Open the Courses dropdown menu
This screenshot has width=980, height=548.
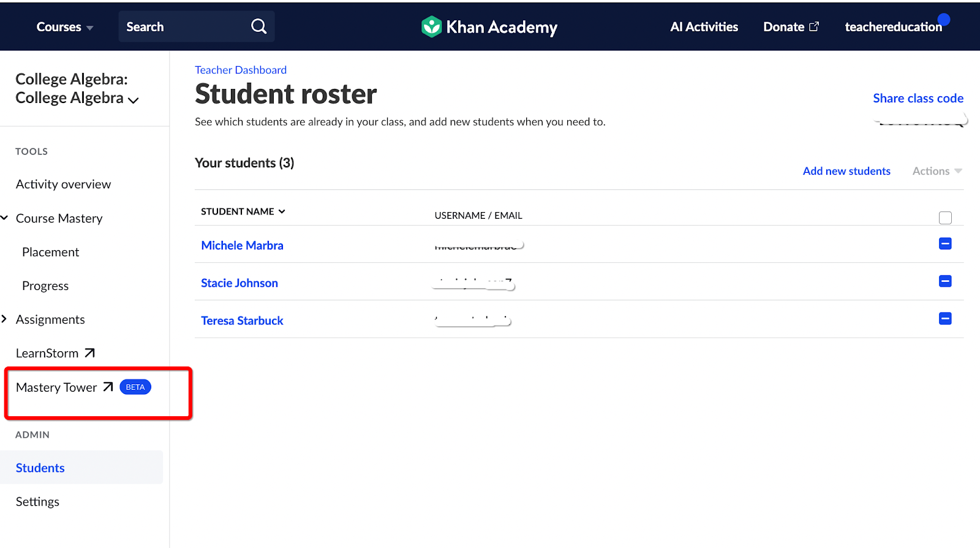coord(65,27)
